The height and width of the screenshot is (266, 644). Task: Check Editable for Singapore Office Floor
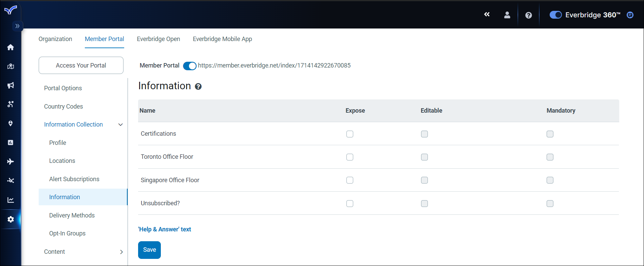click(424, 180)
